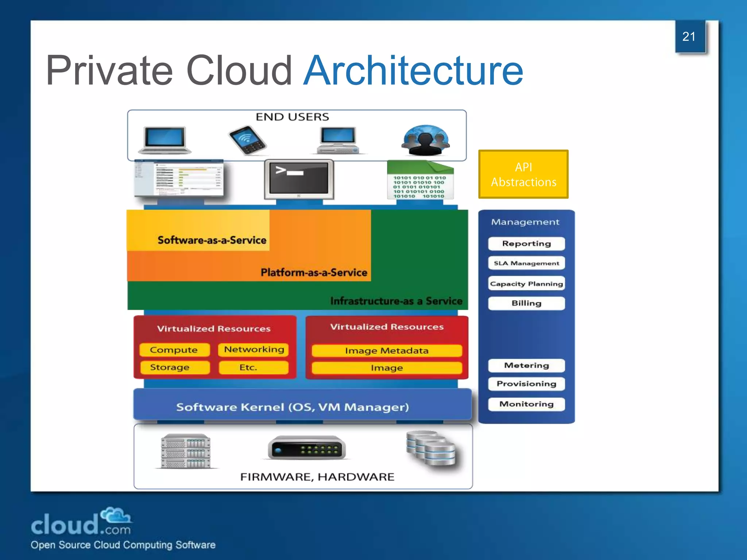
Task: Click the Image bar below Image Metadata
Action: (387, 368)
